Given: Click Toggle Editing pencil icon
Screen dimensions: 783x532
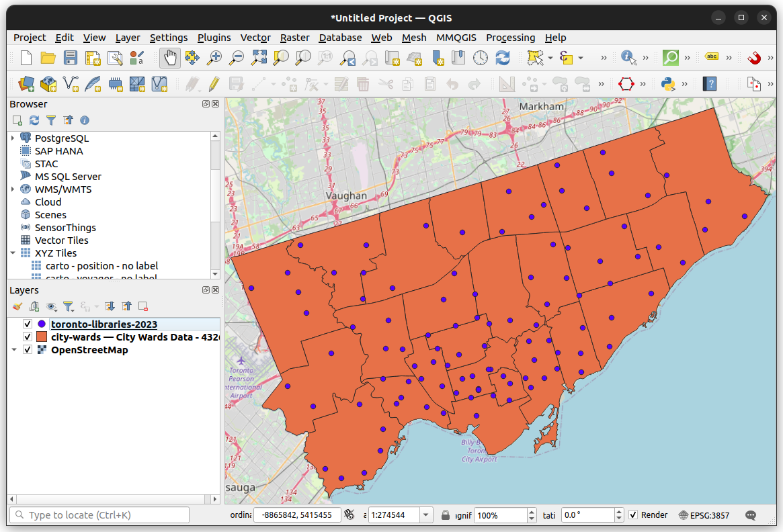Looking at the screenshot, I should point(214,84).
